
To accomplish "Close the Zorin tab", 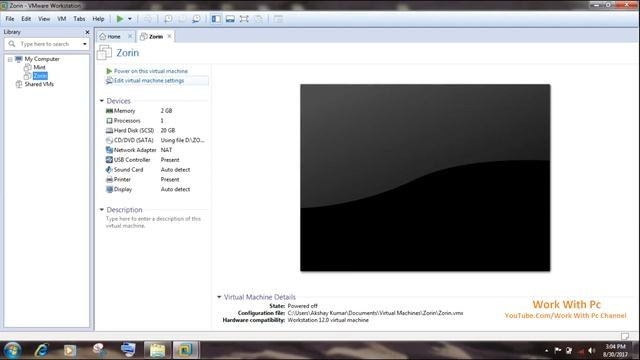I will click(169, 36).
